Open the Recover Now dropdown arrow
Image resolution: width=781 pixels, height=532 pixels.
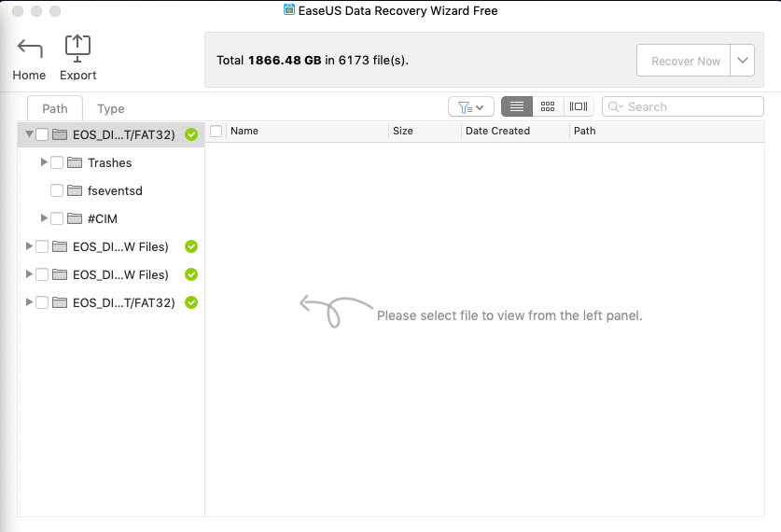pos(742,61)
